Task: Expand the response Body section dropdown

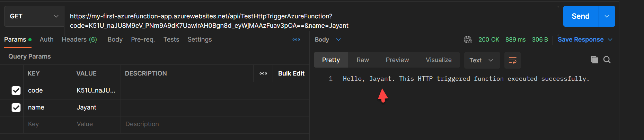Action: [x=338, y=40]
